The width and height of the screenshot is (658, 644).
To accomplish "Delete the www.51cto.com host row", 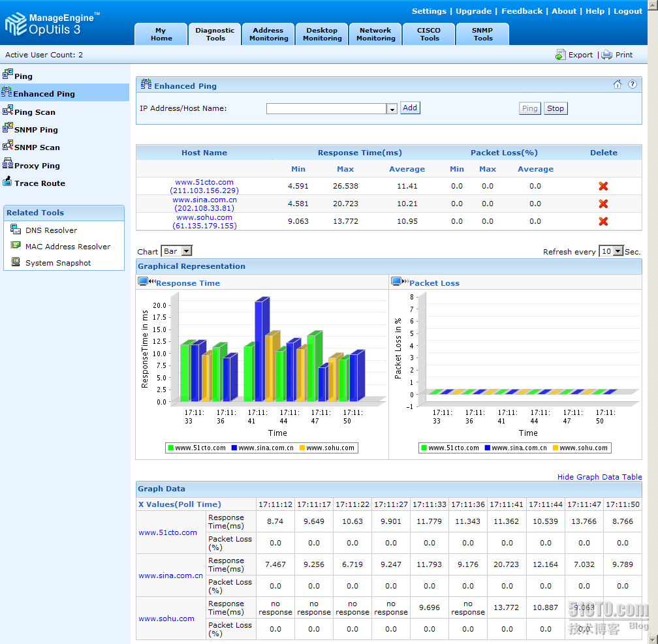I will tap(603, 187).
